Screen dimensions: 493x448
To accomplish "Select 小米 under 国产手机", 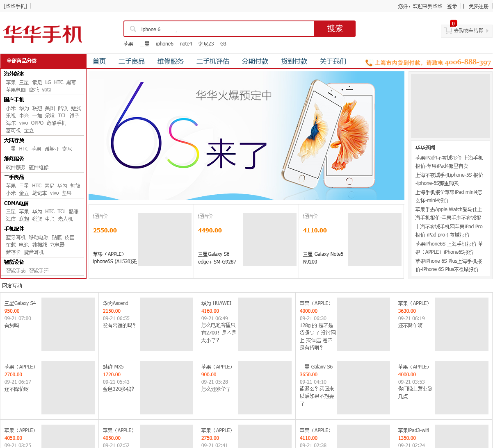I will pos(11,108).
